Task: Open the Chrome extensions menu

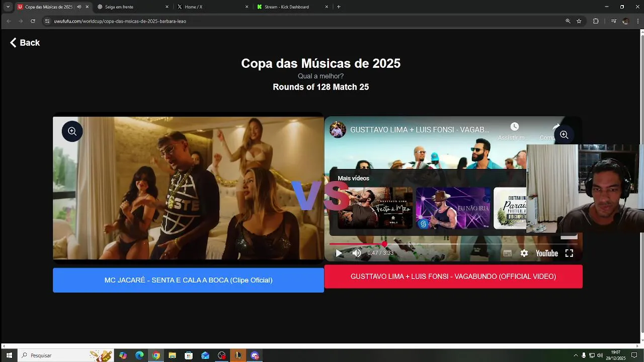Action: (x=596, y=21)
